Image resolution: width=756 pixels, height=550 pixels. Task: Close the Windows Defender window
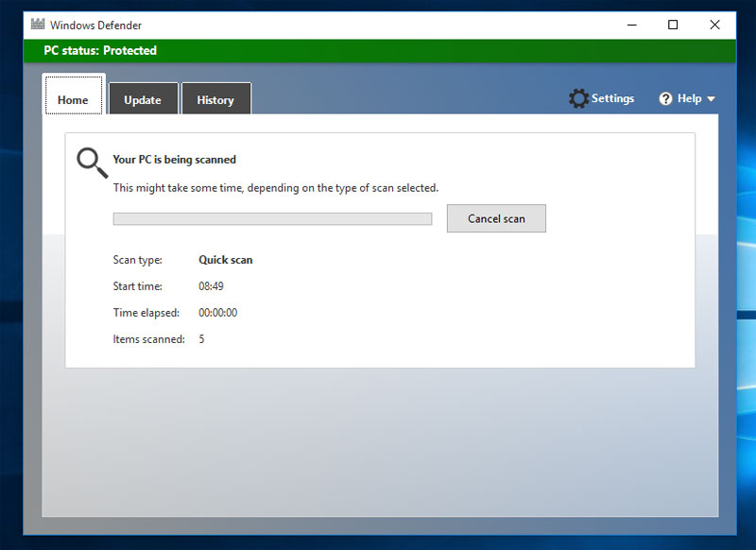[714, 26]
